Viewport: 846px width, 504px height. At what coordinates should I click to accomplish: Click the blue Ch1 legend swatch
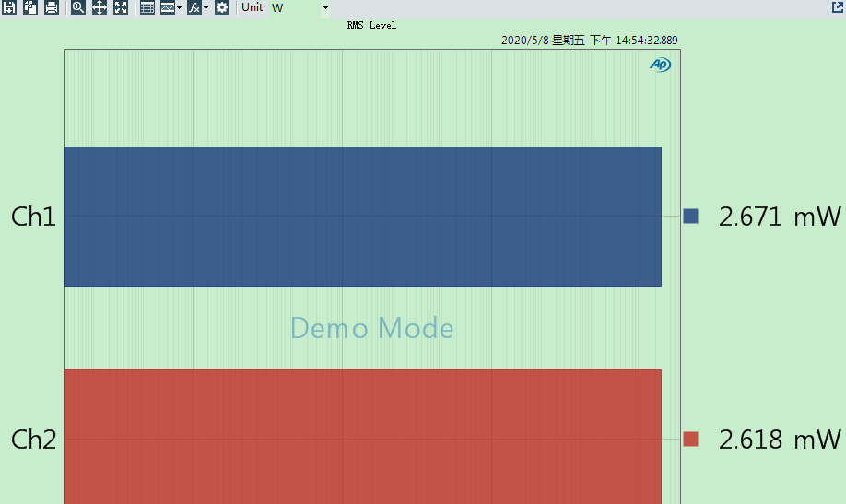(x=690, y=216)
